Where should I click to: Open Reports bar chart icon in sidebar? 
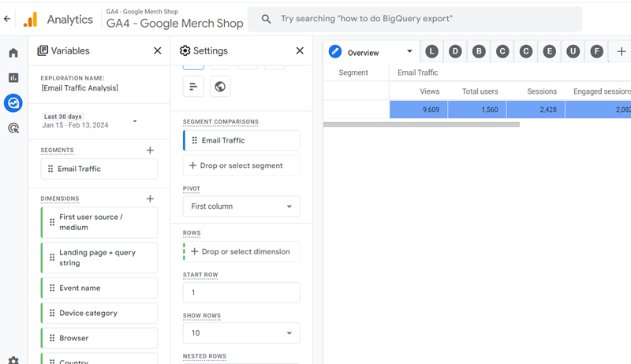(13, 77)
